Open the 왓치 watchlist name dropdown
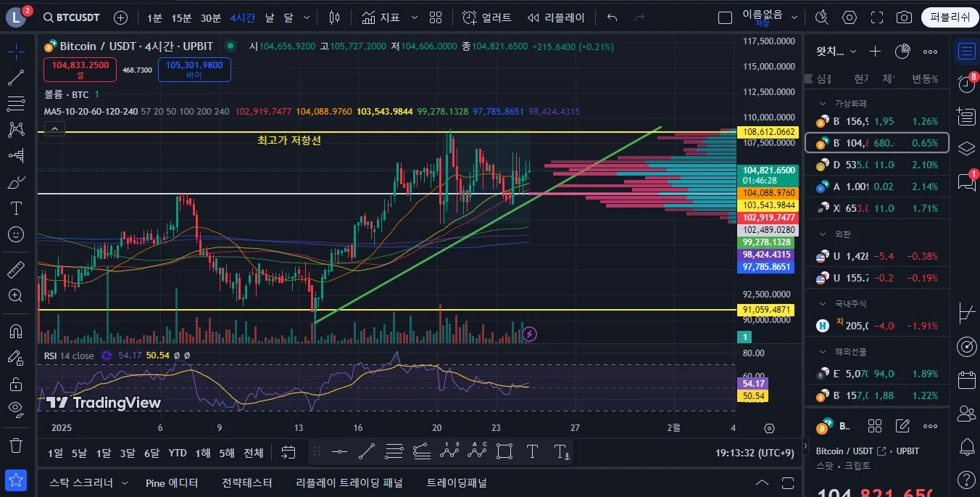The image size is (980, 497). pos(836,52)
